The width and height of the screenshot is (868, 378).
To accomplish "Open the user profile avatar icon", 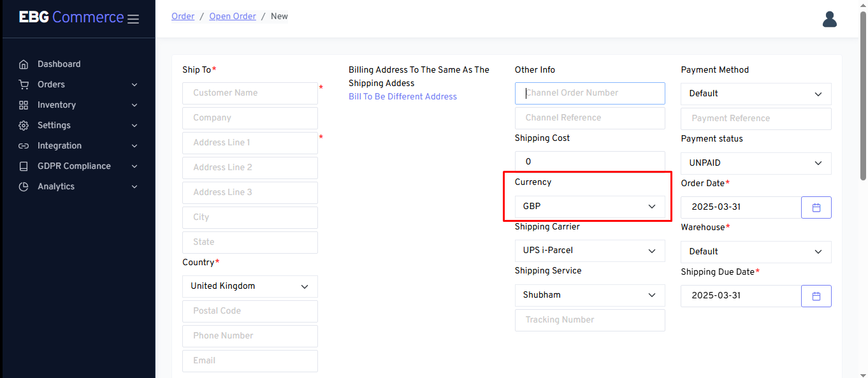I will pyautogui.click(x=829, y=19).
